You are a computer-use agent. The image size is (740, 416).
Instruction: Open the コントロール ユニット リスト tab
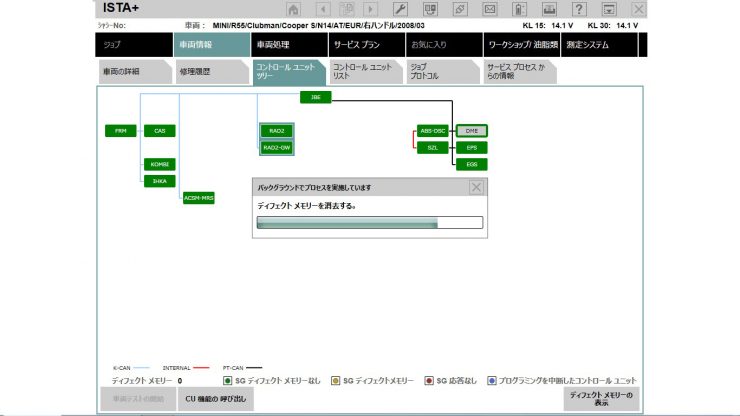click(x=366, y=72)
